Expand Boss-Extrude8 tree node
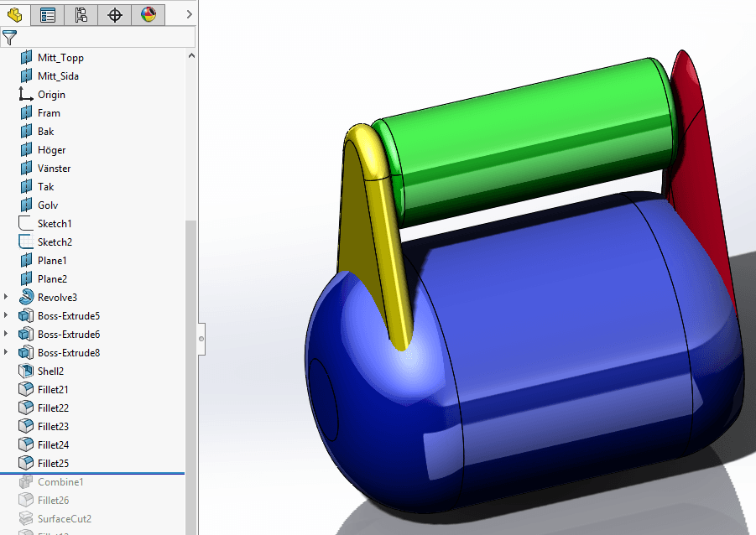Screen dimensions: 756x535 pos(8,352)
